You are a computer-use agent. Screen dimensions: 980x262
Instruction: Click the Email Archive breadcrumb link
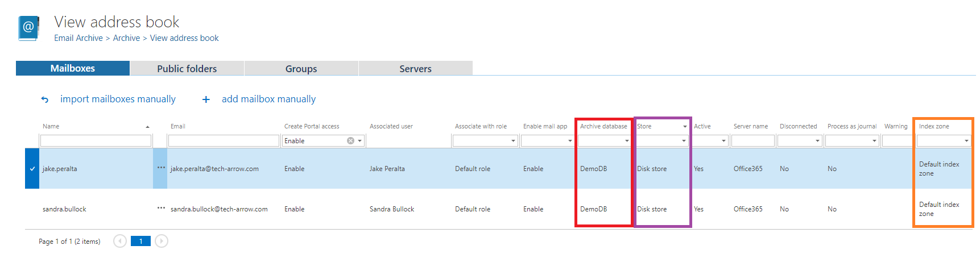pos(78,38)
